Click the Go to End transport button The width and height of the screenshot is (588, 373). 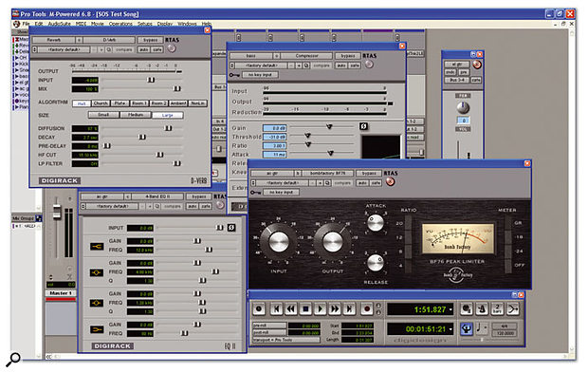click(x=349, y=309)
